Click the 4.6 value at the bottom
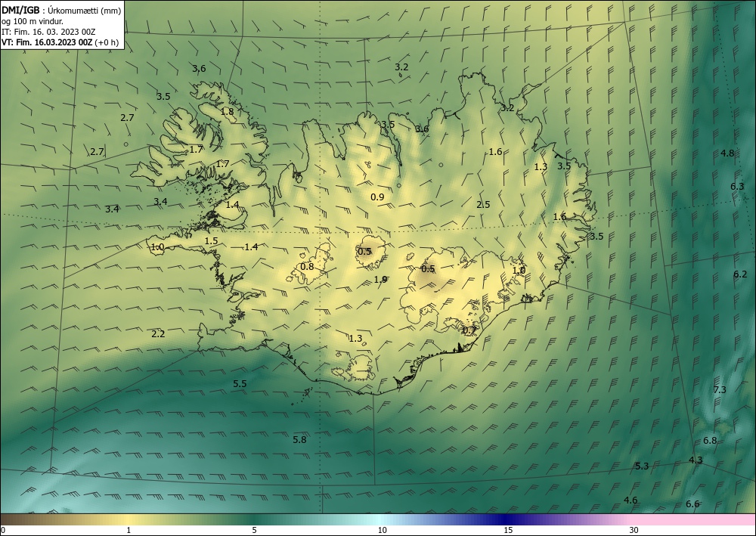The image size is (756, 536). click(631, 500)
